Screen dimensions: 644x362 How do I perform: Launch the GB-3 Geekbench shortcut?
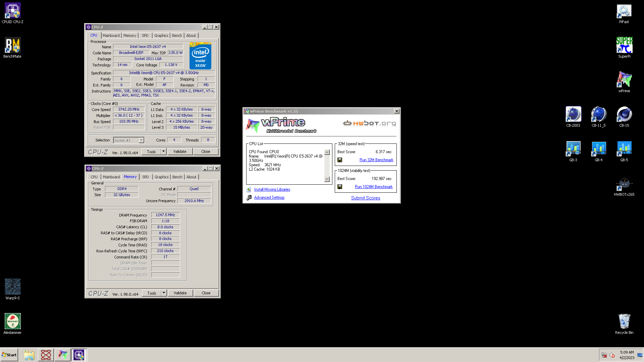(573, 151)
